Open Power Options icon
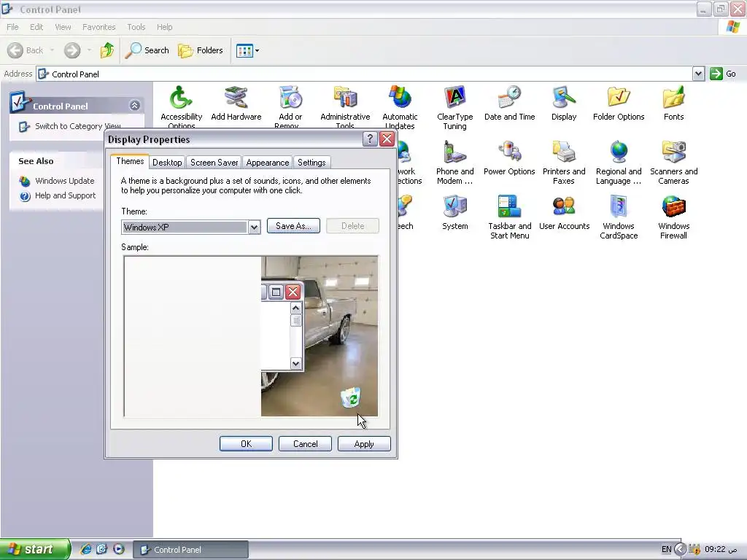Image resolution: width=747 pixels, height=560 pixels. 509,152
